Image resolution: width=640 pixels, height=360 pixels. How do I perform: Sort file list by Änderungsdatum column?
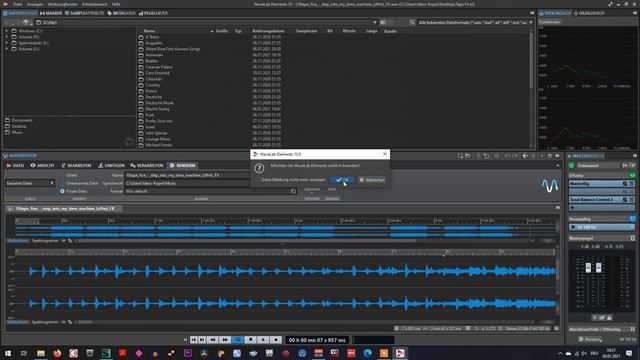coord(268,31)
